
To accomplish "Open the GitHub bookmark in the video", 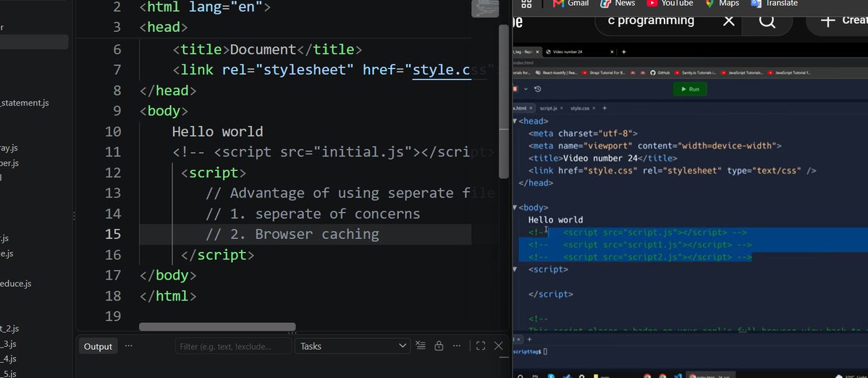I will pos(660,72).
